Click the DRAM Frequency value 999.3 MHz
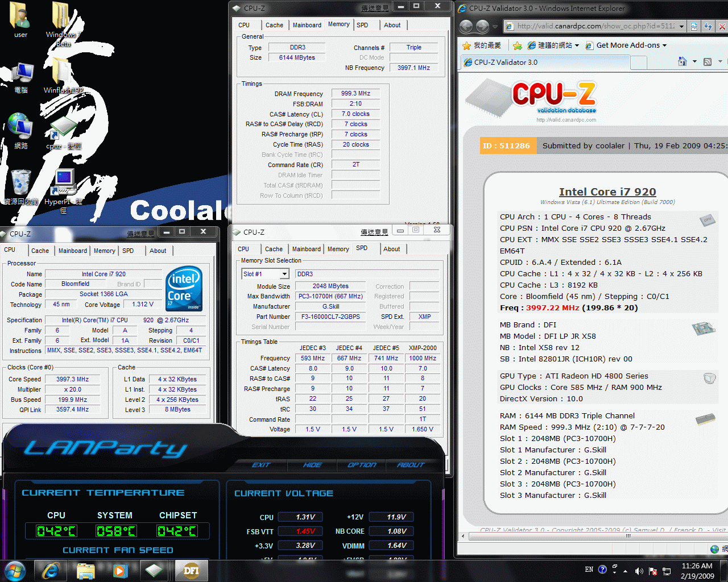The height and width of the screenshot is (582, 728). coord(355,93)
